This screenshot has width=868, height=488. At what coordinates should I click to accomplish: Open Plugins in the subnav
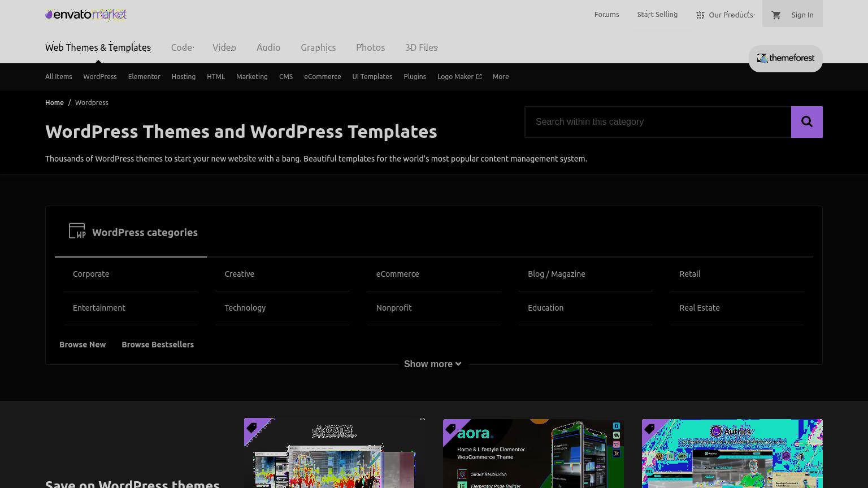[415, 77]
